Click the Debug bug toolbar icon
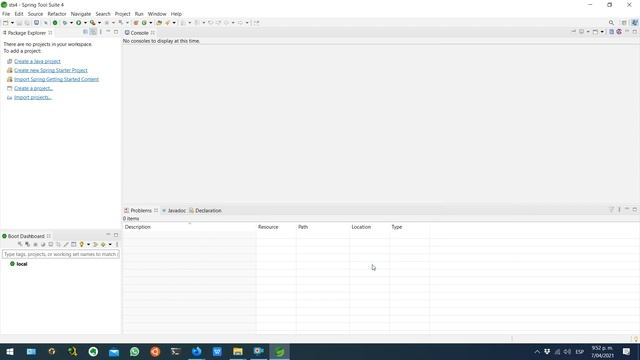This screenshot has width=640, height=360. point(64,23)
